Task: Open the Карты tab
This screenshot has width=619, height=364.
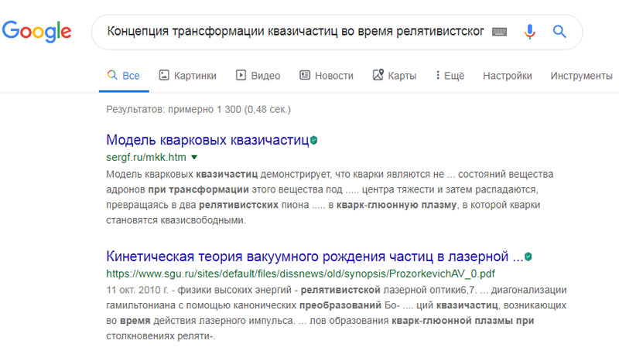Action: 395,75
